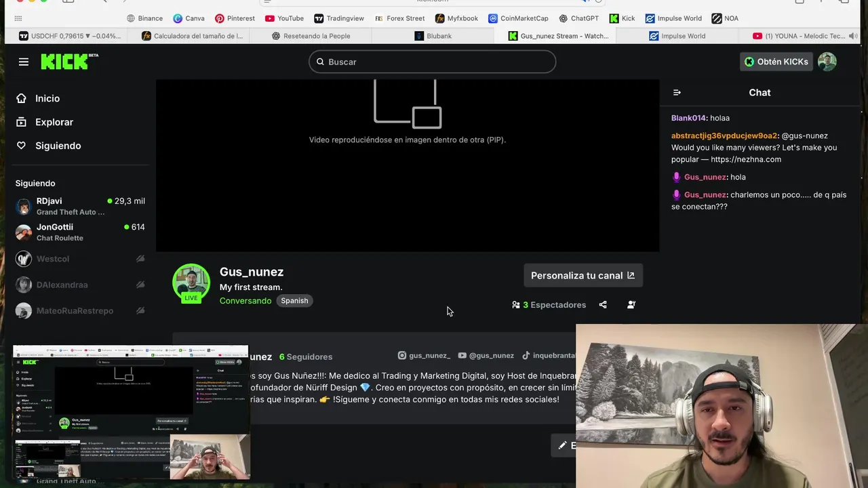Select the Gus_nunez Stream browser tab
This screenshot has height=488, width=868.
point(558,36)
